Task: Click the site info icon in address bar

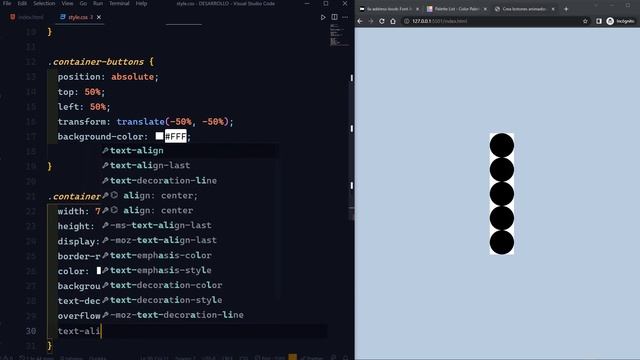Action: pos(407,21)
